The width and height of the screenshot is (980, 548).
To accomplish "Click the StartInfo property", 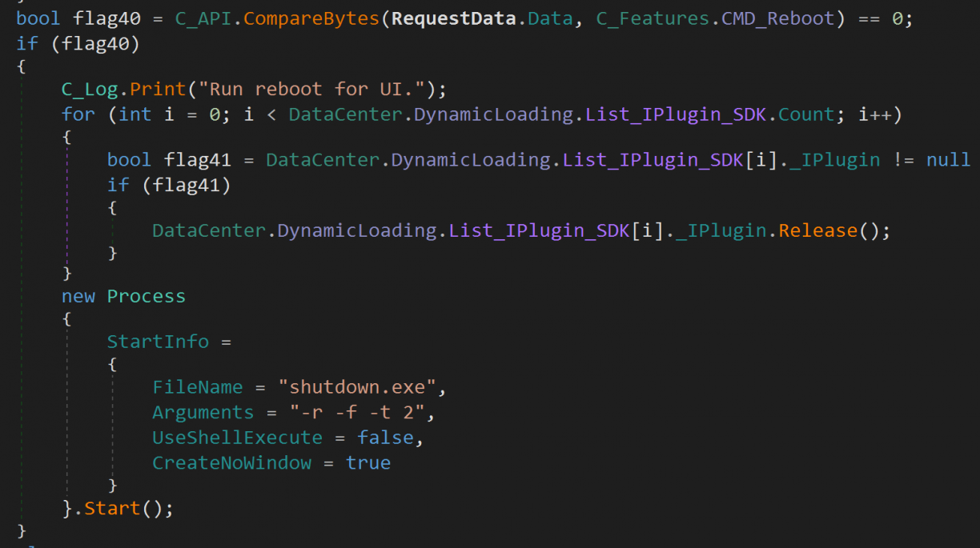I will tap(158, 342).
